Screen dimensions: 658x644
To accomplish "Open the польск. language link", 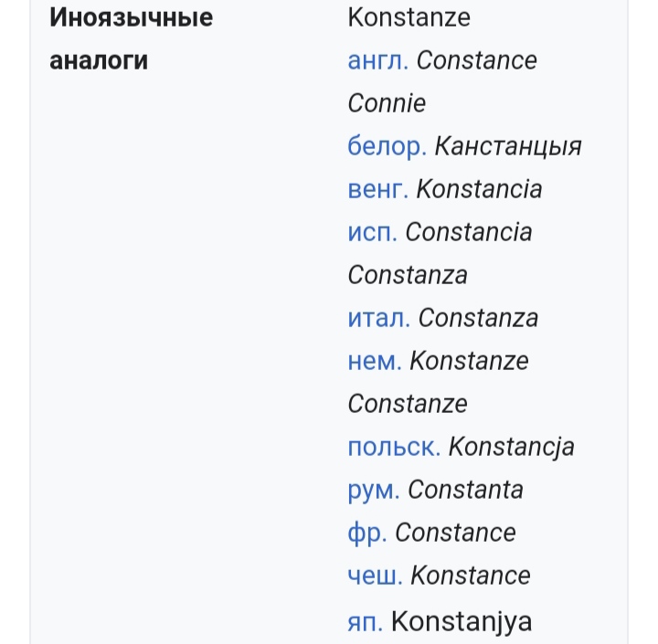I will [x=394, y=448].
